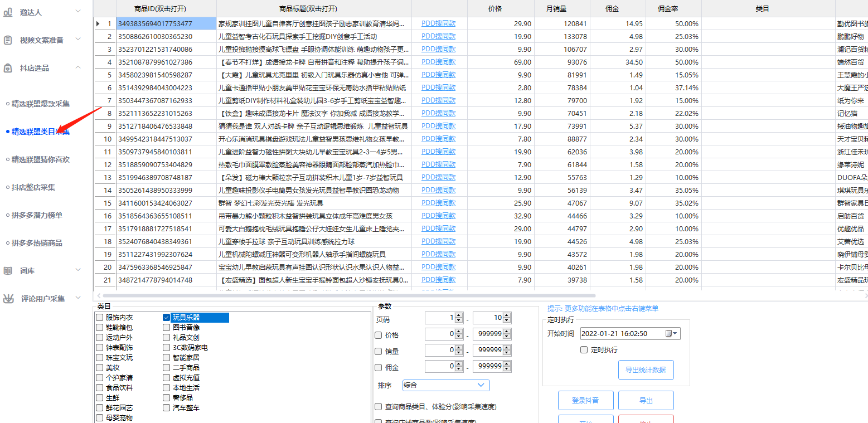
Task: Click the 导出统计数据 button
Action: 646,370
